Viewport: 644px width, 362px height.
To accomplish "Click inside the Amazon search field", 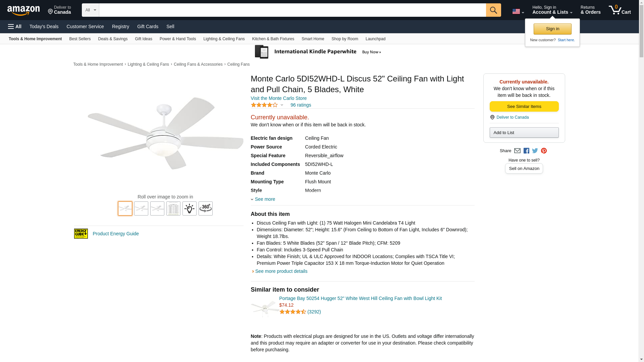I will (292, 10).
